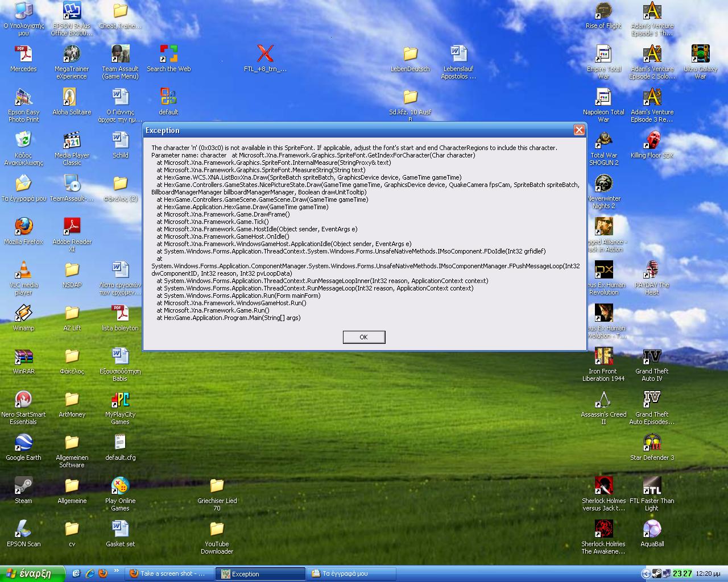
Task: Open Media Player Classic
Action: coord(72,141)
